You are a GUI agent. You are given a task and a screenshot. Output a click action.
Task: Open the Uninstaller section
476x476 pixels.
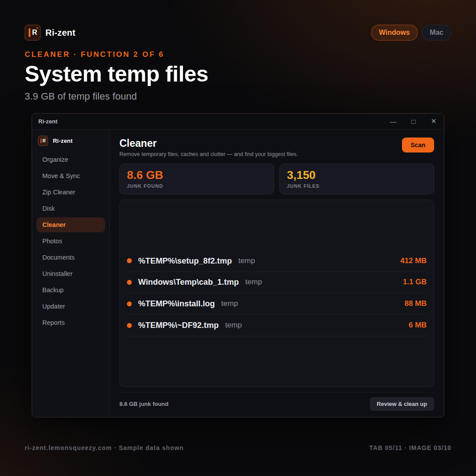[x=71, y=274]
